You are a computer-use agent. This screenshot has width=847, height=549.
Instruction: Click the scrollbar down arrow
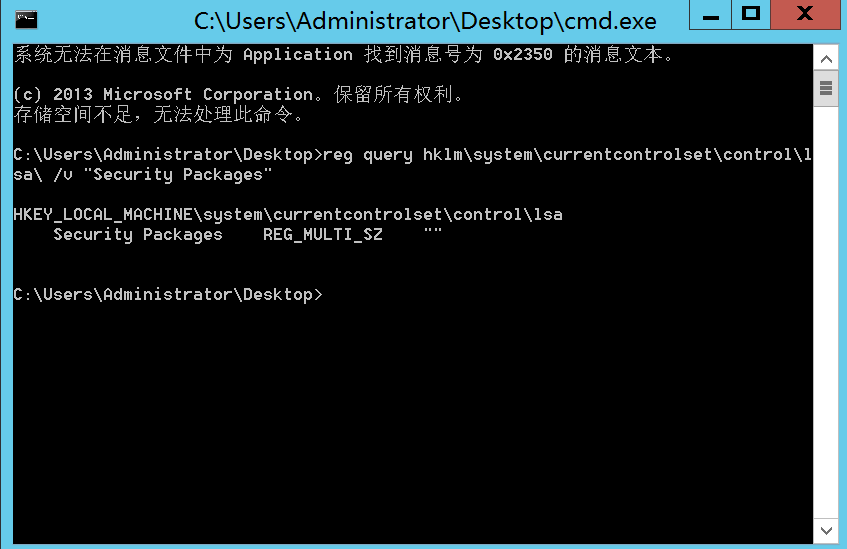click(826, 529)
